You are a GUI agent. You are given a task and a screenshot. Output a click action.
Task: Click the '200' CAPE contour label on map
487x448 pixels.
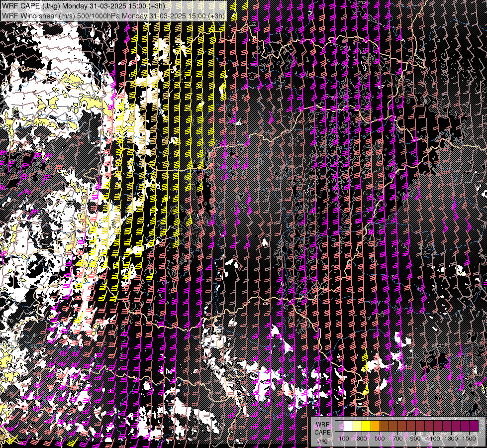(x=40, y=124)
